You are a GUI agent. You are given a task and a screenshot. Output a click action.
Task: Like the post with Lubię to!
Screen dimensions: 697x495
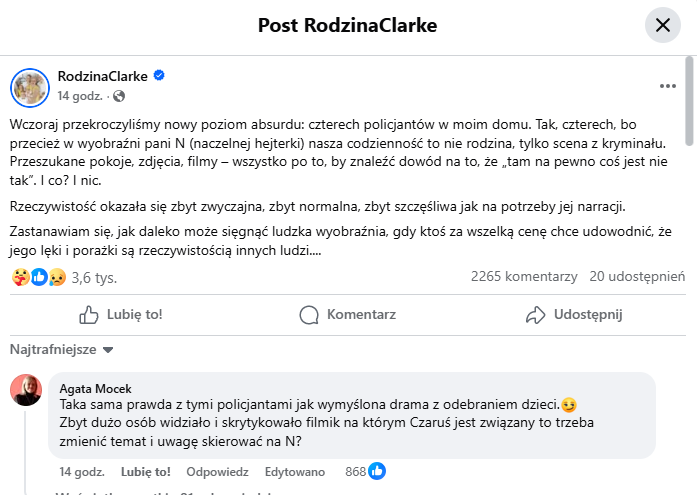pos(120,315)
